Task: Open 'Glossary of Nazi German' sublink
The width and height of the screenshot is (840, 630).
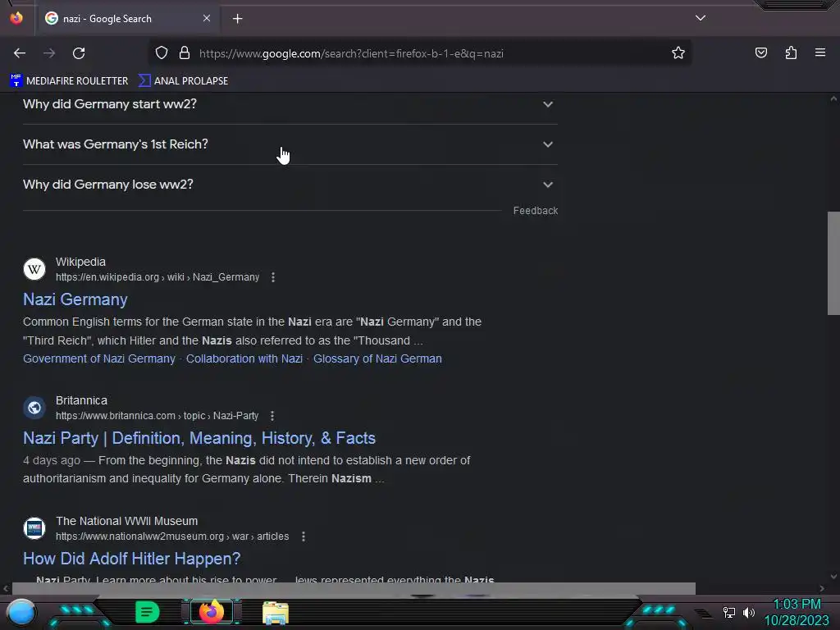Action: pos(377,359)
